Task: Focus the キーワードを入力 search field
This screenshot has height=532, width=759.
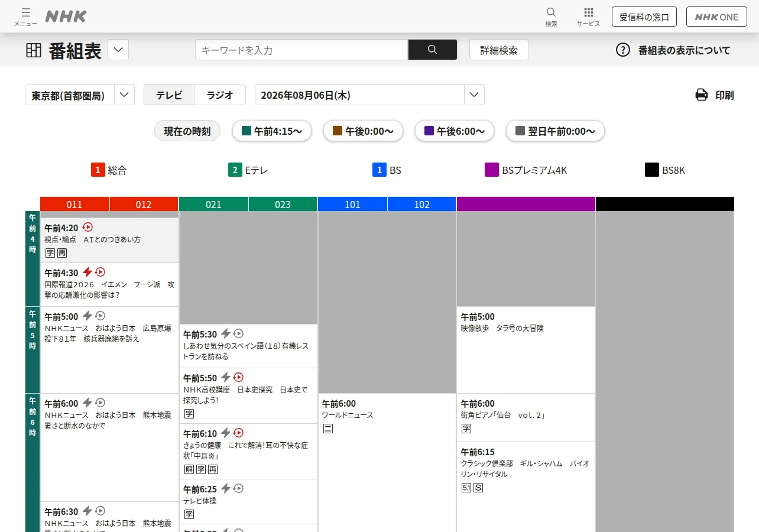Action: [301, 50]
